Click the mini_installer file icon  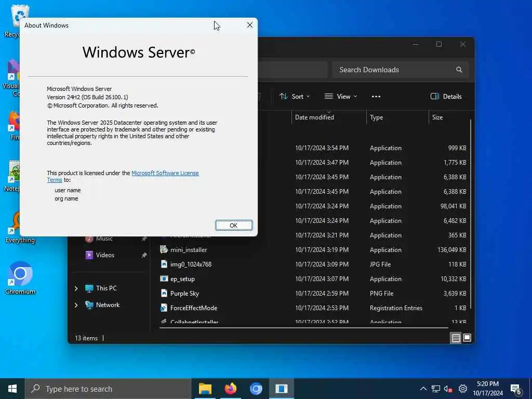click(164, 249)
